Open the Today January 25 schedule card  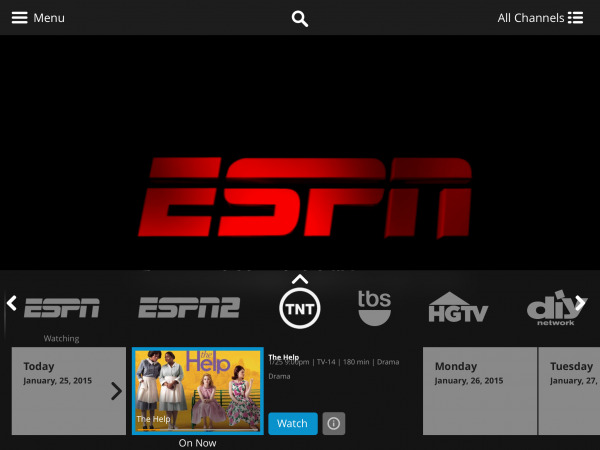[69, 391]
